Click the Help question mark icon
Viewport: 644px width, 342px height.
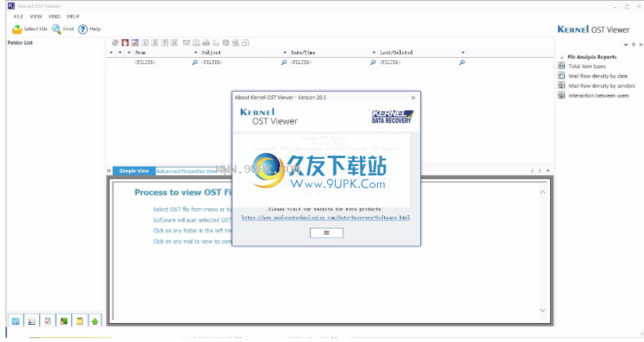[83, 29]
